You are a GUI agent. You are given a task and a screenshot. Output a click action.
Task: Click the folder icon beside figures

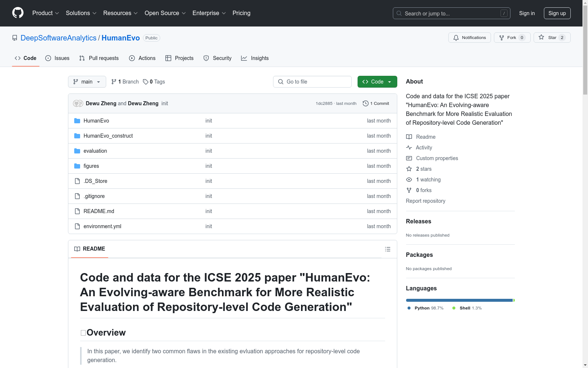click(x=77, y=166)
